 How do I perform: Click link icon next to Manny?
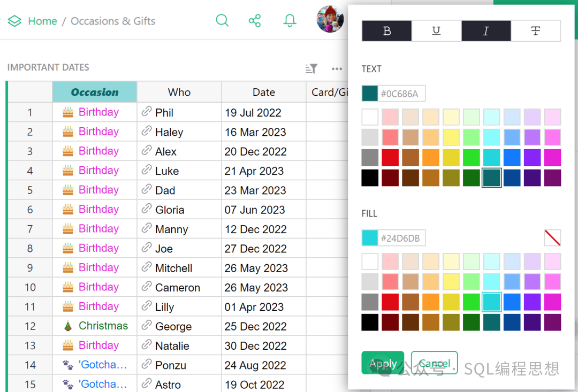point(147,228)
